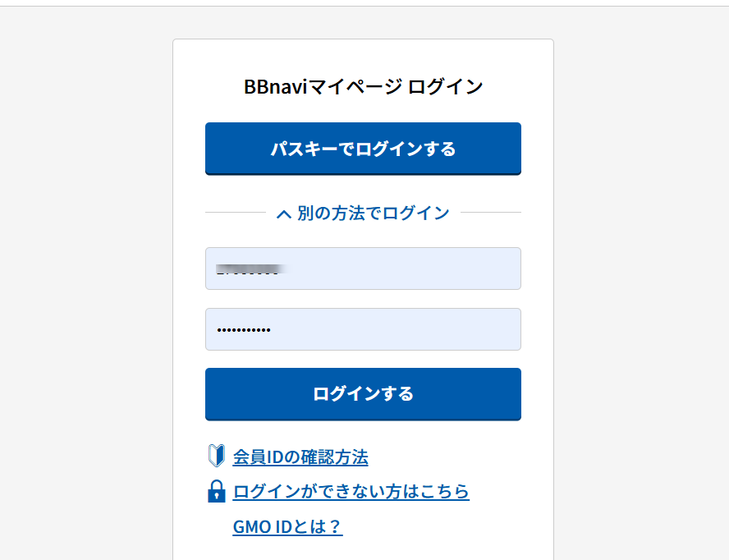The width and height of the screenshot is (729, 560).
Task: Click the blurred member ID text in field
Action: [251, 269]
